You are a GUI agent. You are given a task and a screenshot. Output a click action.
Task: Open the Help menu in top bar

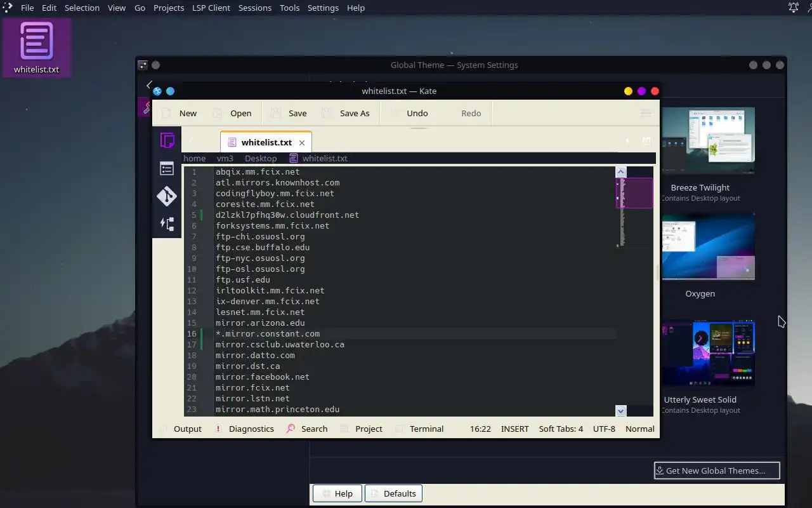pyautogui.click(x=356, y=8)
